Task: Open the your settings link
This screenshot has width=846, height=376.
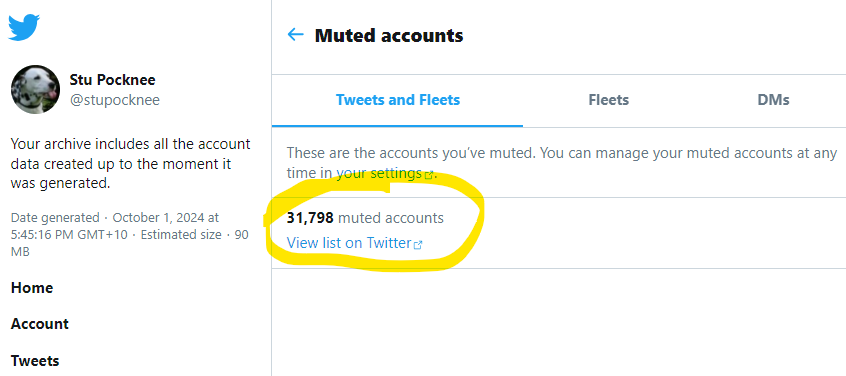Action: (379, 173)
